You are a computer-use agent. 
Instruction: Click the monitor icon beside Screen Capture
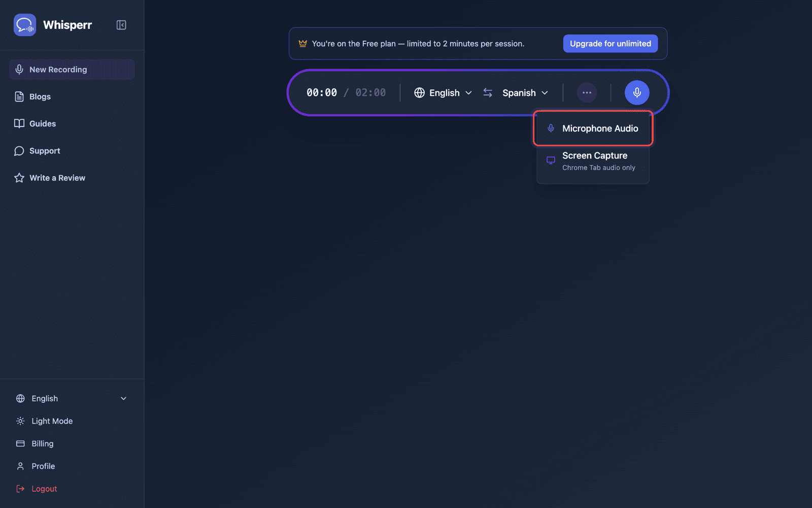[x=551, y=161]
